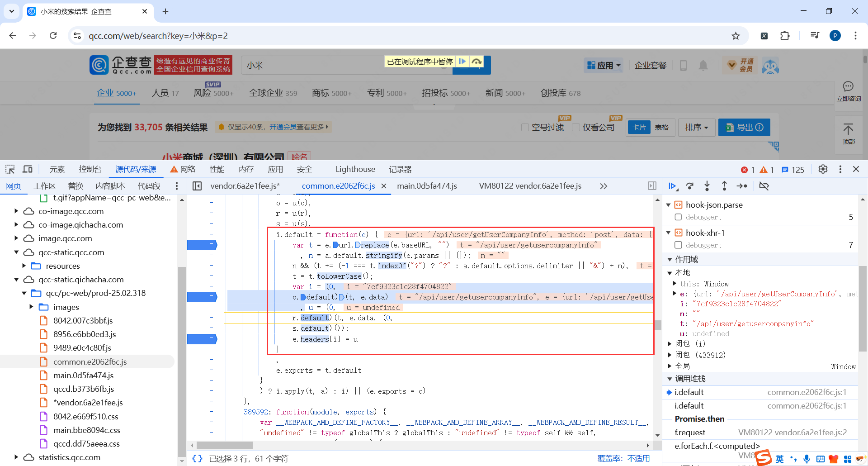Toggle the highlighted breakpoint on the e.headers line

(202, 339)
